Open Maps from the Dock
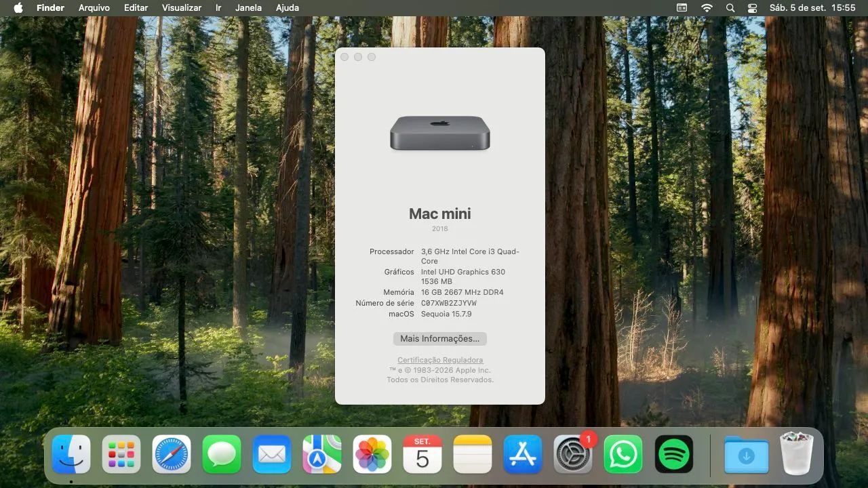This screenshot has width=868, height=488. 322,454
